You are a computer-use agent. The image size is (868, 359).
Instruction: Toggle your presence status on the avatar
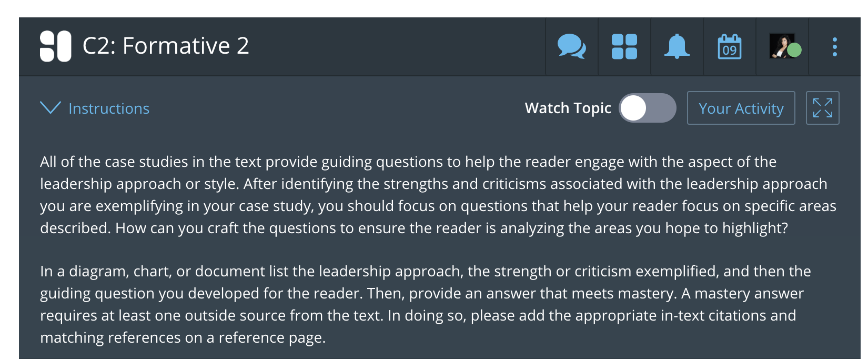pos(793,50)
